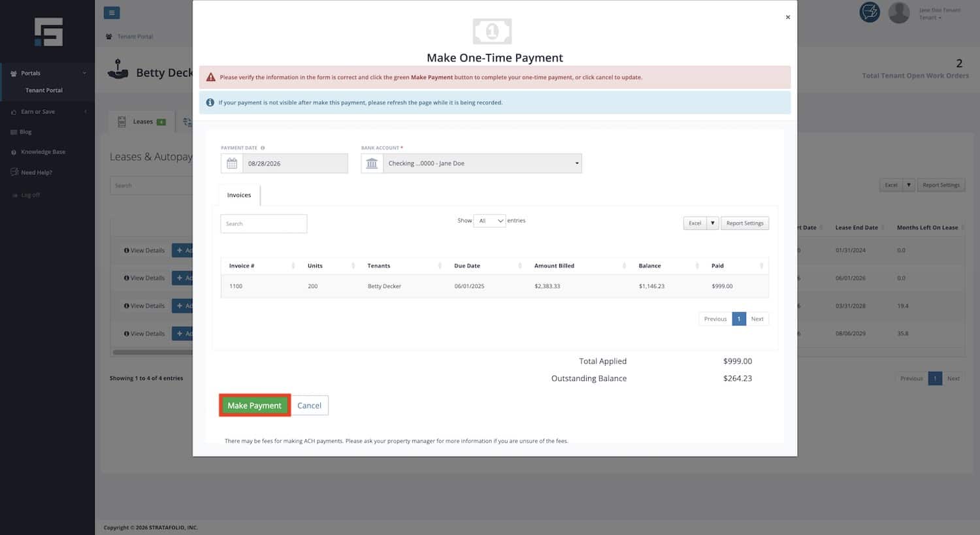Click Report Settings in the dialog
The width and height of the screenshot is (980, 535).
point(745,223)
